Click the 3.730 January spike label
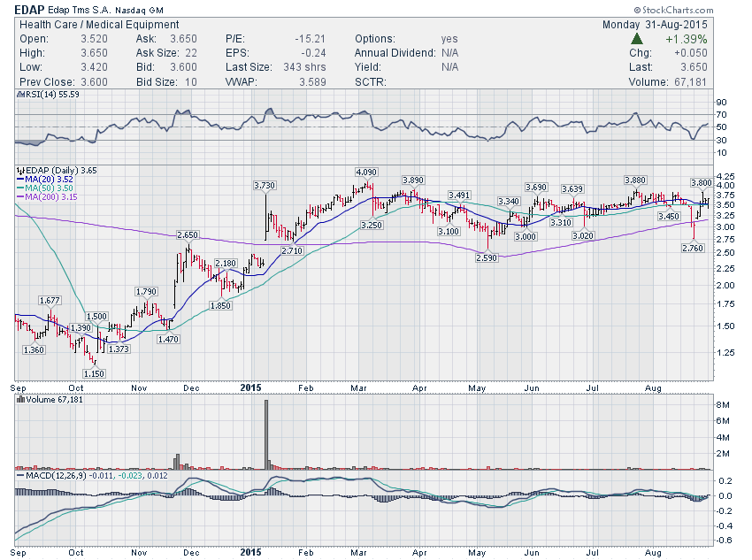The image size is (752, 560). 265,185
